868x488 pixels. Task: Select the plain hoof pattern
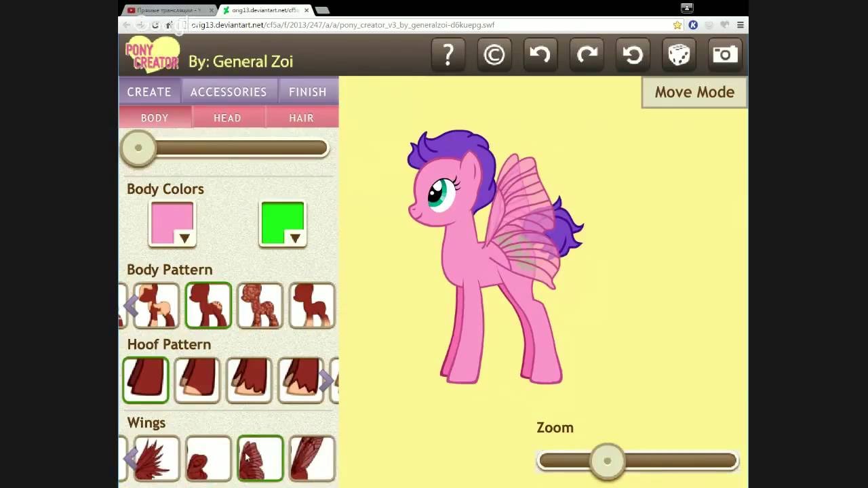coord(146,380)
